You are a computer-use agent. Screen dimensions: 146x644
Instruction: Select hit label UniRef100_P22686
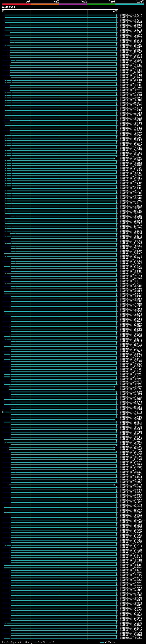tap(131, 53)
